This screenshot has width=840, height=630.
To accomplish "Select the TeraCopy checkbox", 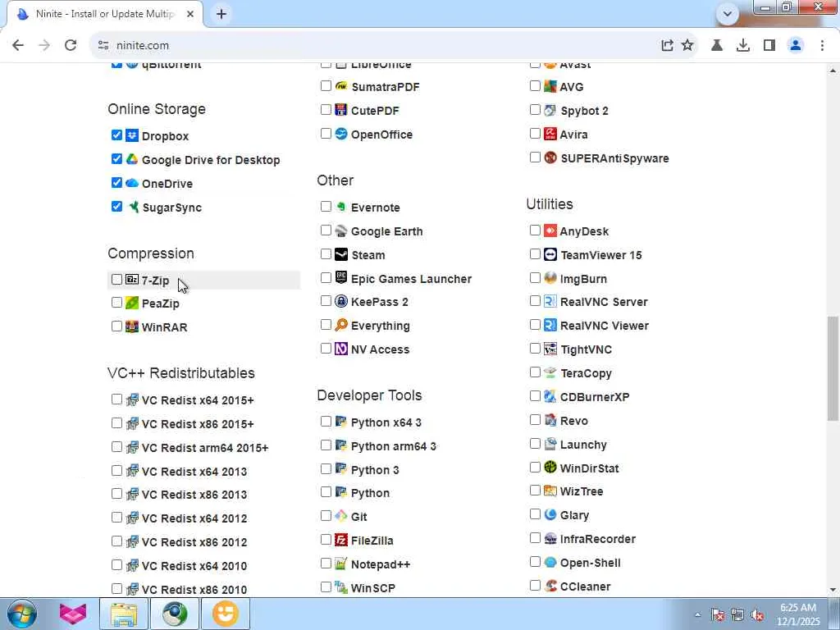I will click(535, 372).
